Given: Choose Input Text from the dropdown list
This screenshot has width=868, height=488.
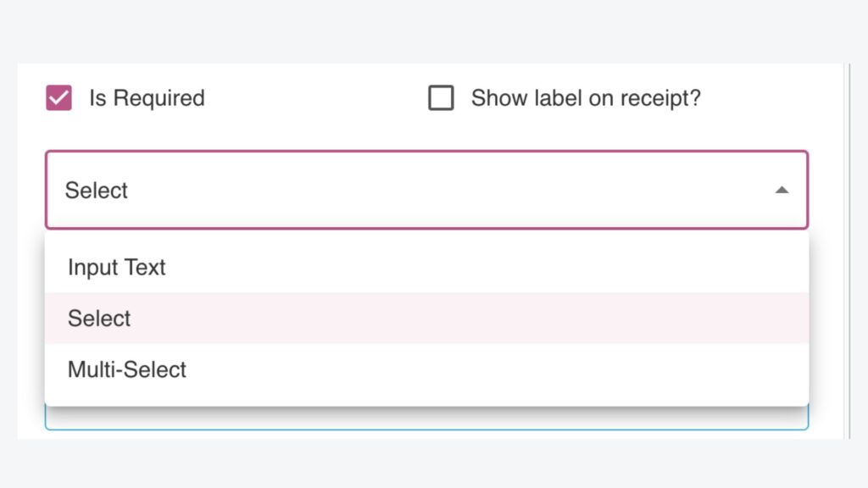Looking at the screenshot, I should 117,268.
